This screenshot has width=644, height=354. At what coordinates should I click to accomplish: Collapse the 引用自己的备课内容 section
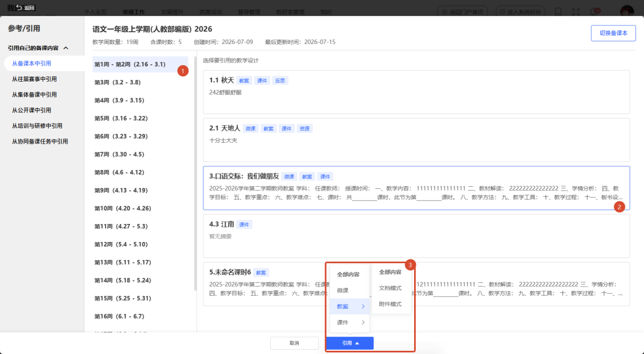(66, 48)
